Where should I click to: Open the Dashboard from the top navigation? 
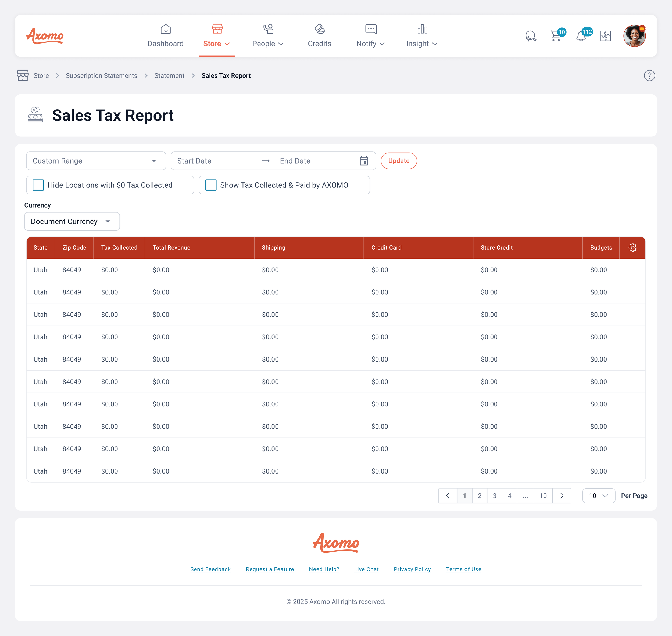point(166,36)
